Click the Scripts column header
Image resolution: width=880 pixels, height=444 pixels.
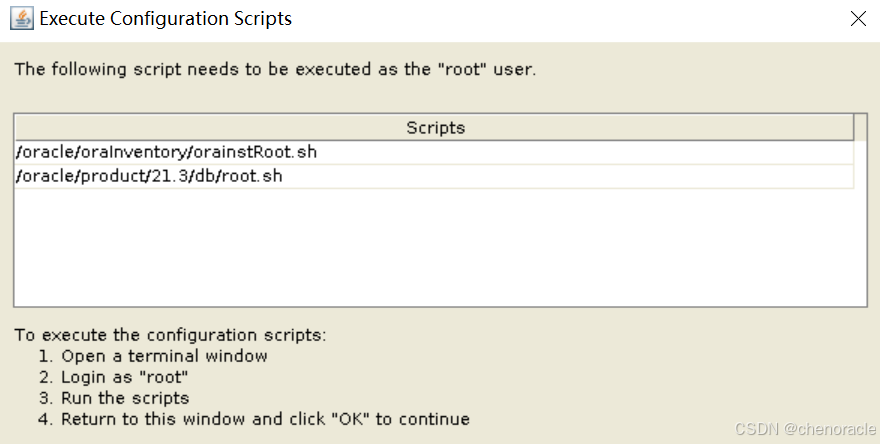[x=434, y=127]
